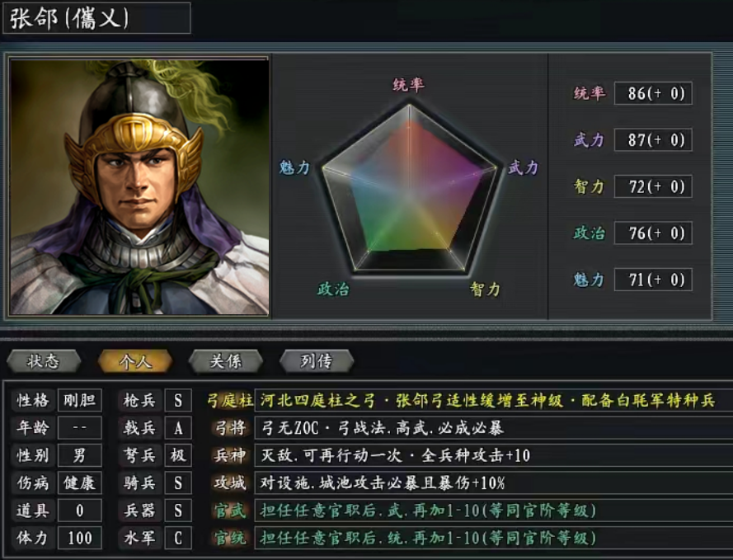Select the 官武 skill label

pyautogui.click(x=230, y=511)
